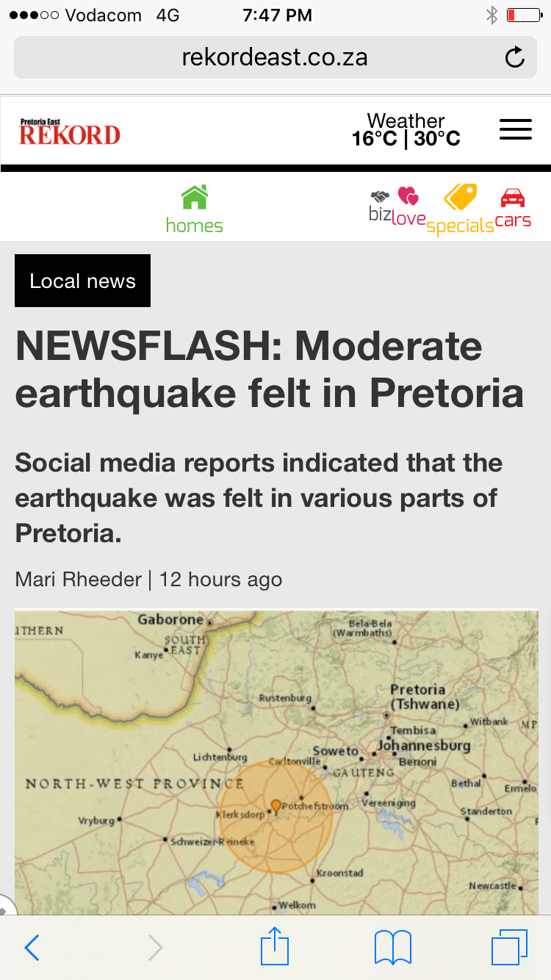Open the Local news category tag
Screen dimensions: 551x980
[82, 281]
